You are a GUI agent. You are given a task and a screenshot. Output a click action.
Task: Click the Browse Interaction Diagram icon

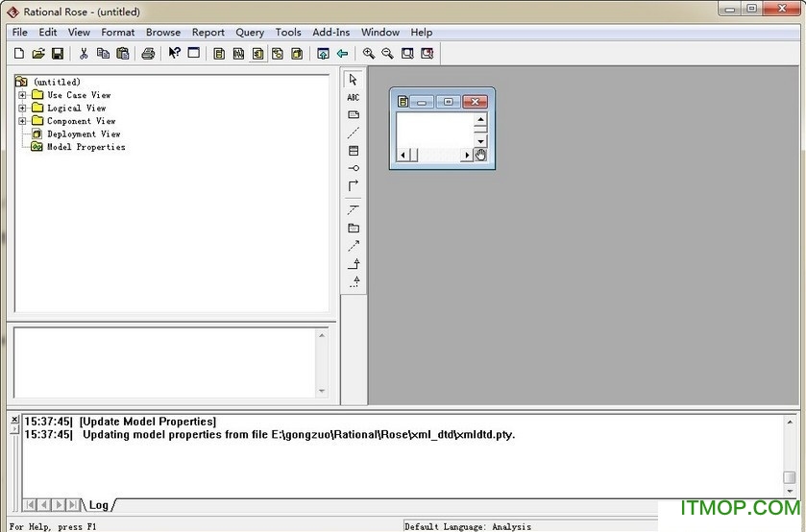coord(238,54)
